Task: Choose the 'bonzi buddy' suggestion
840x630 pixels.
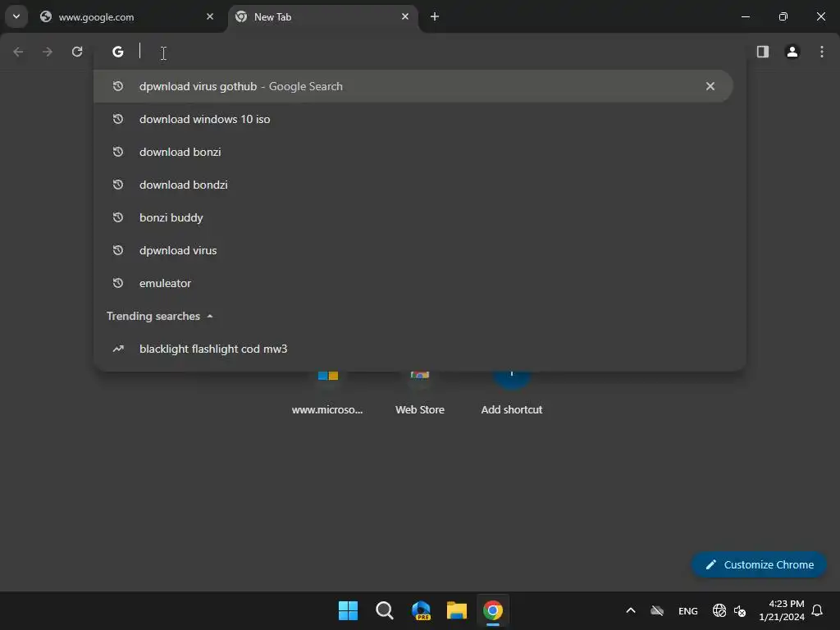Action: pyautogui.click(x=413, y=217)
